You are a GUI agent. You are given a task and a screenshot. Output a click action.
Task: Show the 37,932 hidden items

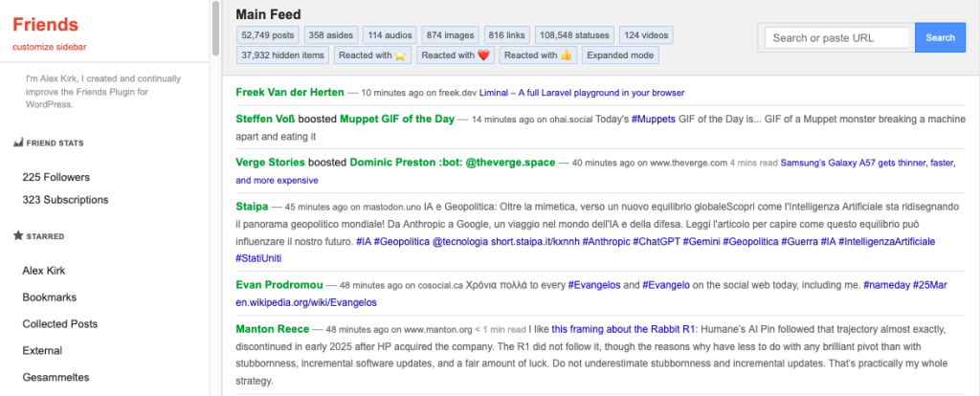coord(282,55)
